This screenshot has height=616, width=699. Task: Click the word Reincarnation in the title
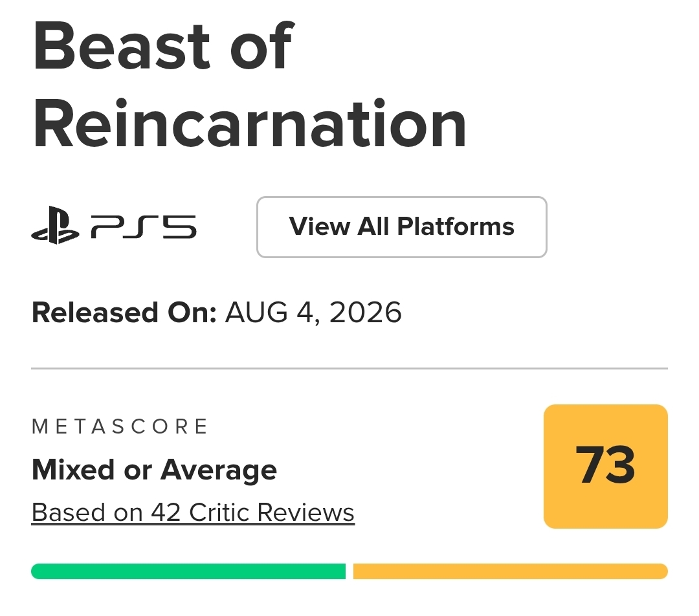pyautogui.click(x=250, y=124)
